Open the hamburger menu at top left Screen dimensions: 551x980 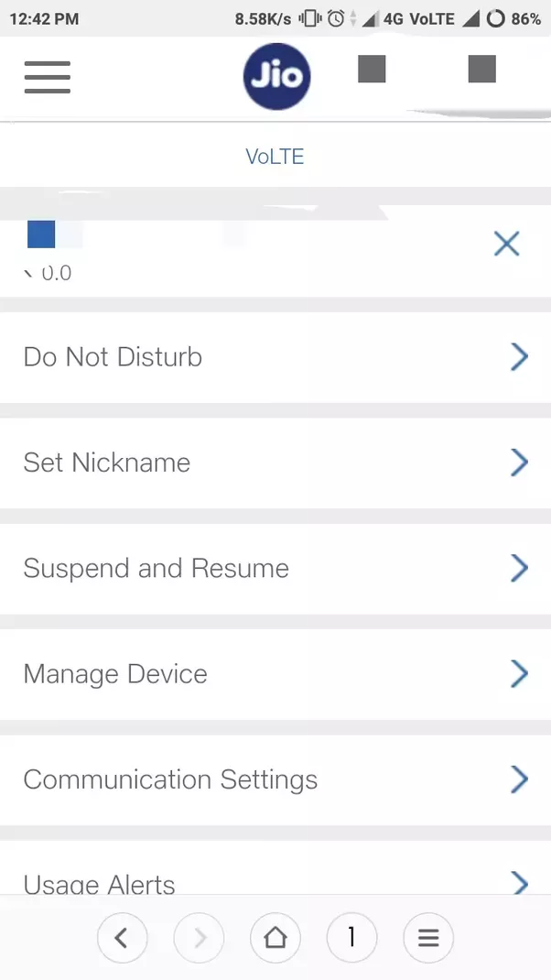48,77
